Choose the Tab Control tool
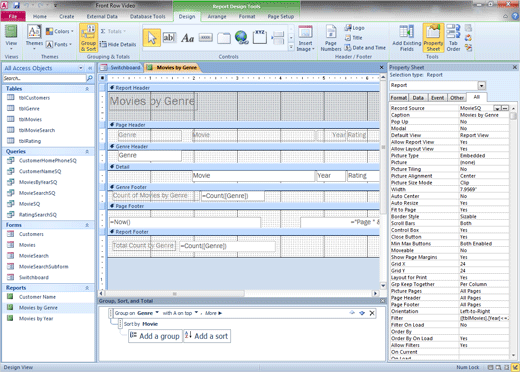This screenshot has width=520, height=372. [224, 38]
